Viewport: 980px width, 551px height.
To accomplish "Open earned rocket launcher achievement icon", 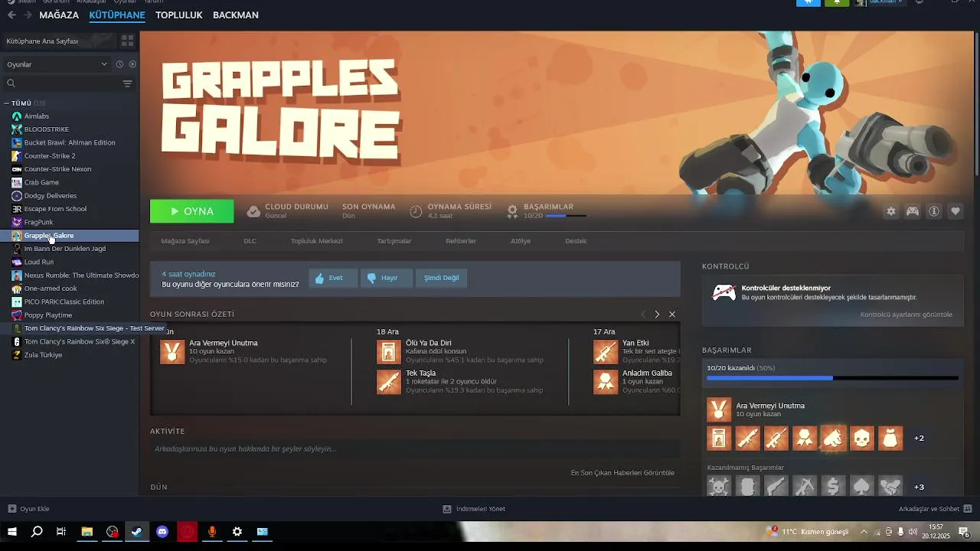I will point(748,439).
